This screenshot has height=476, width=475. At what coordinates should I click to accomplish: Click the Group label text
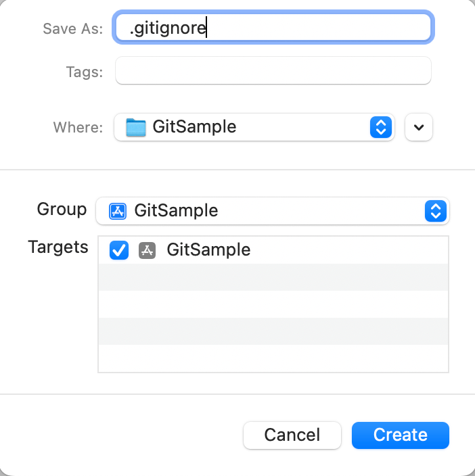coord(62,210)
